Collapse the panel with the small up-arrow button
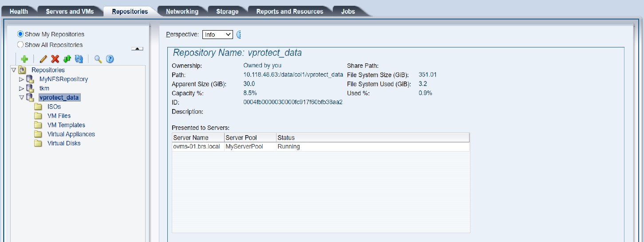This screenshot has height=242, width=644. (x=138, y=49)
